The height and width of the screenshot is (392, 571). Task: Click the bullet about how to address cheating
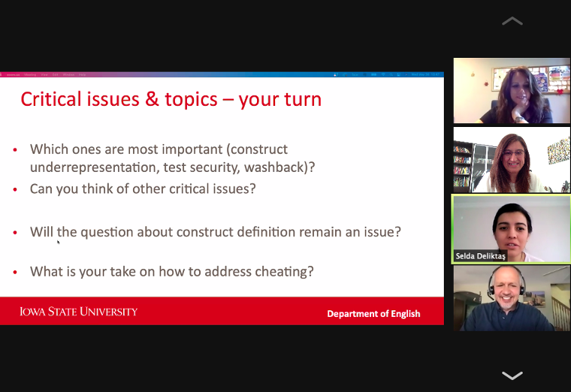(x=171, y=272)
